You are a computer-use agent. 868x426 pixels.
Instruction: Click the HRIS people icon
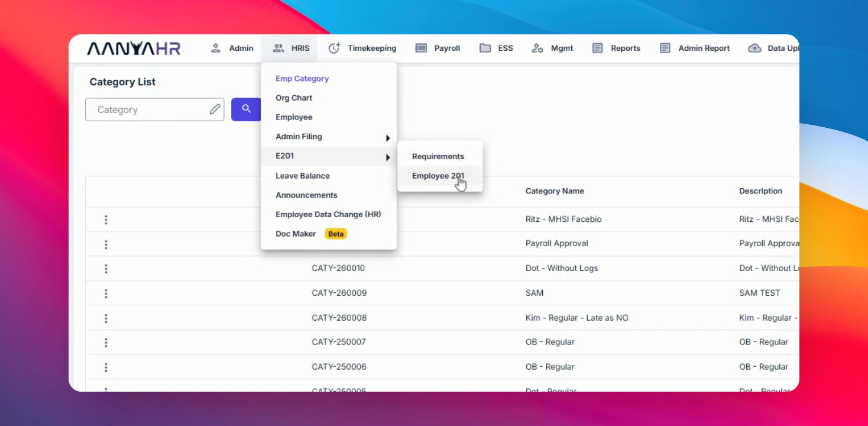pos(278,49)
